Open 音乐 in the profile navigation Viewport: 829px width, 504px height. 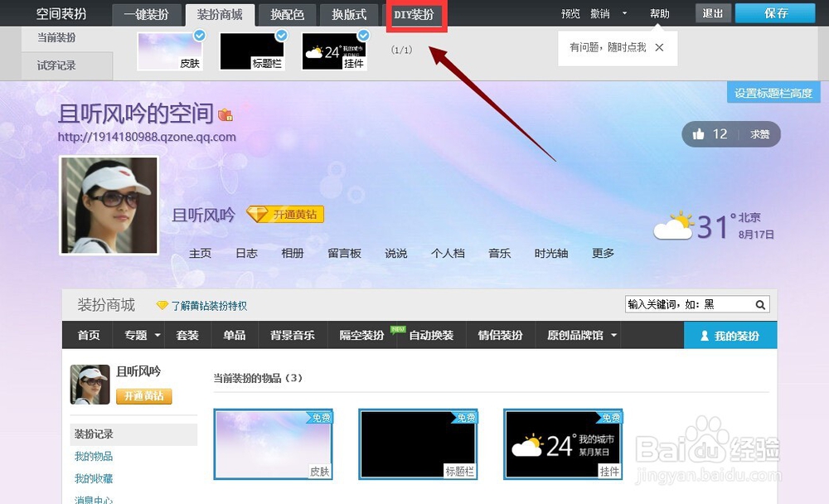[500, 254]
